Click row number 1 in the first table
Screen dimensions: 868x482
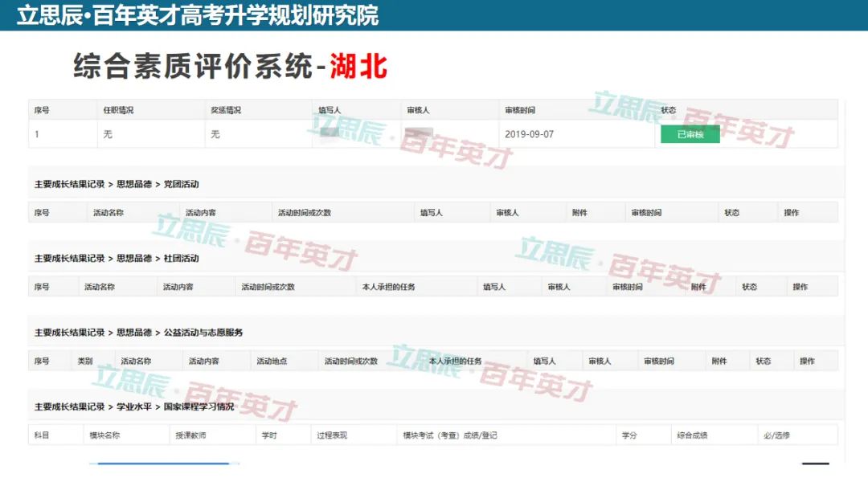[x=36, y=134]
